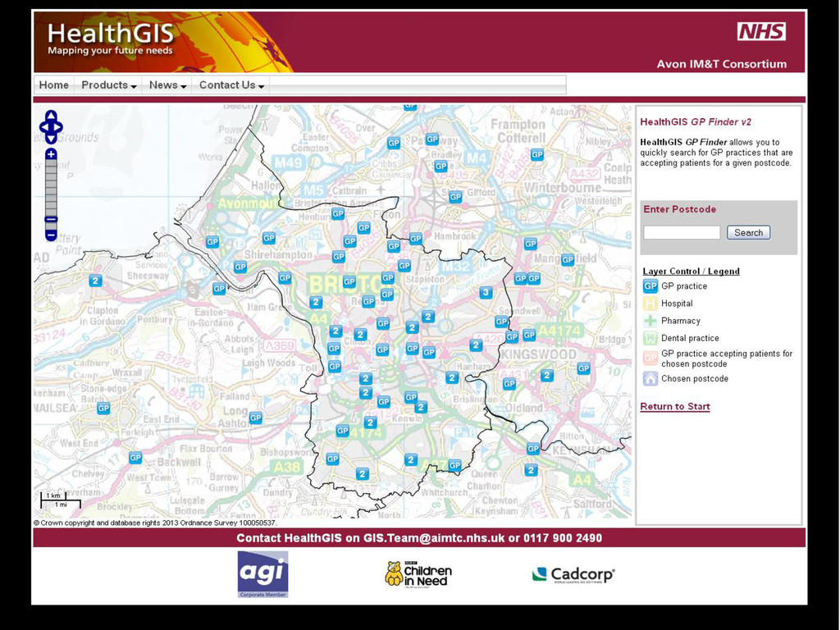Select GP marker near Bishopsworth

pyautogui.click(x=333, y=459)
